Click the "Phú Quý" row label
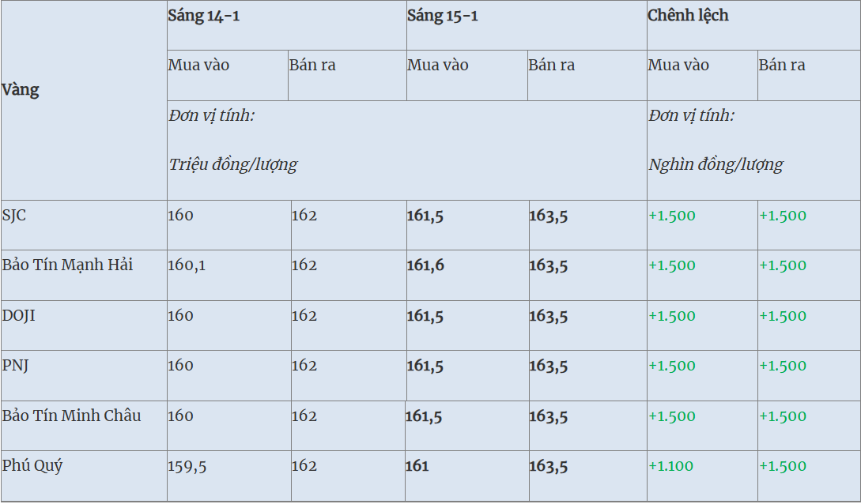The width and height of the screenshot is (861, 504). (x=32, y=465)
